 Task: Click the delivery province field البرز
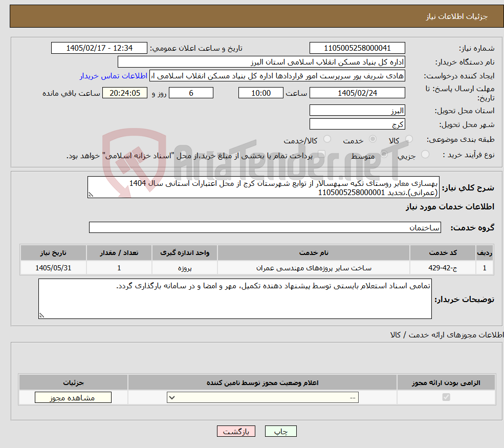tap(357, 110)
